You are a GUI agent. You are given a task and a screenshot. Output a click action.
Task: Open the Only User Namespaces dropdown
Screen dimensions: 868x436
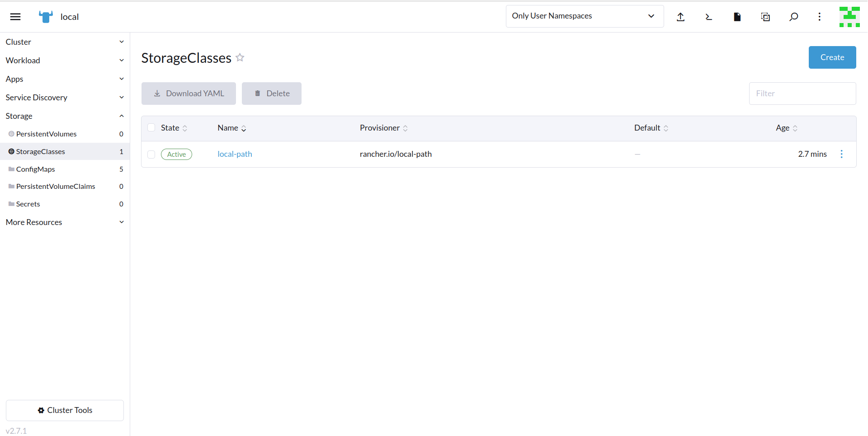pos(584,16)
